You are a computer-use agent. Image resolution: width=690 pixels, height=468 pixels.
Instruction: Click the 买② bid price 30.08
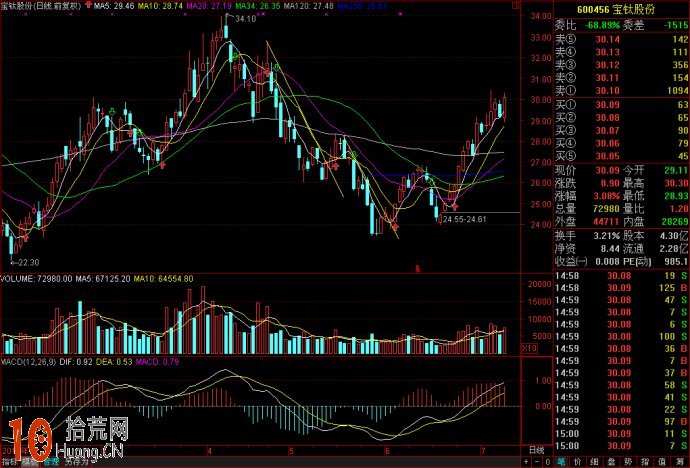click(607, 117)
